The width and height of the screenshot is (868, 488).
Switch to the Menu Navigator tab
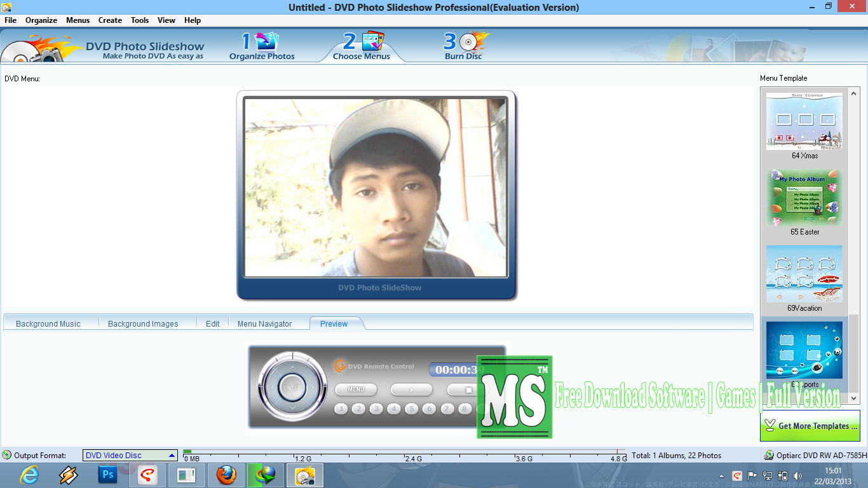pyautogui.click(x=264, y=323)
